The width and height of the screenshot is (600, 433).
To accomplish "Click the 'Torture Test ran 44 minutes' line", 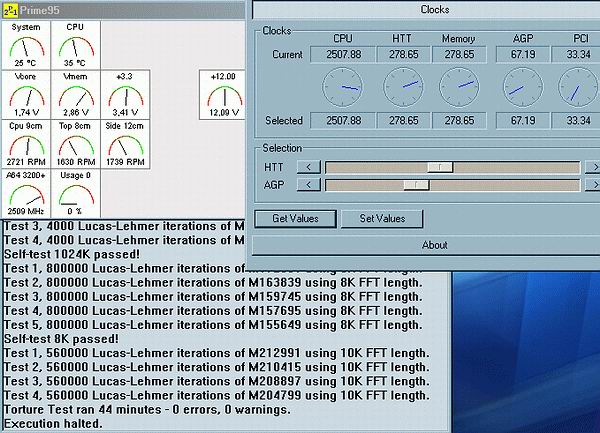I will (147, 410).
